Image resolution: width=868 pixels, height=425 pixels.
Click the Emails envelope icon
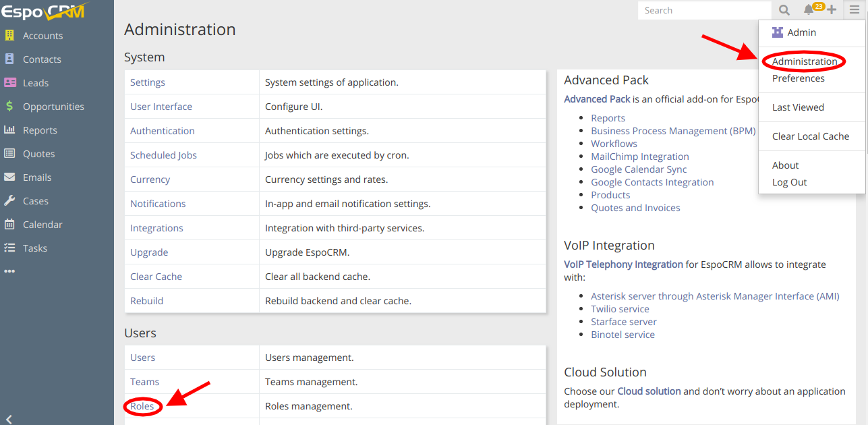point(9,177)
